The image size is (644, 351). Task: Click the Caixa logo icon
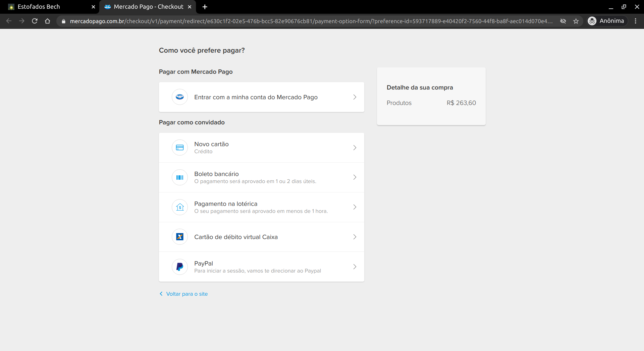pos(180,237)
